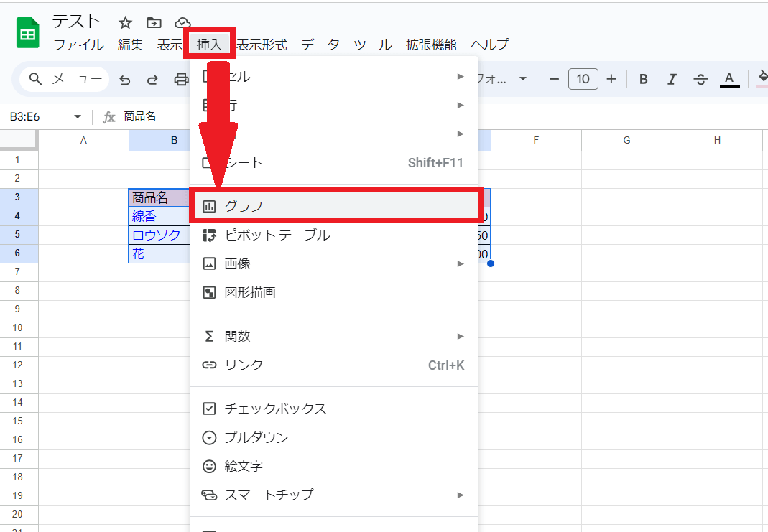Viewport: 768px width, 532px height.
Task: Click the undo arrow icon
Action: click(x=125, y=80)
